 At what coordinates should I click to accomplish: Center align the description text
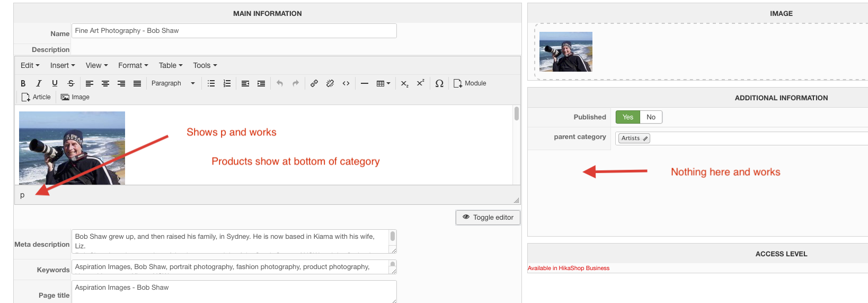tap(105, 83)
